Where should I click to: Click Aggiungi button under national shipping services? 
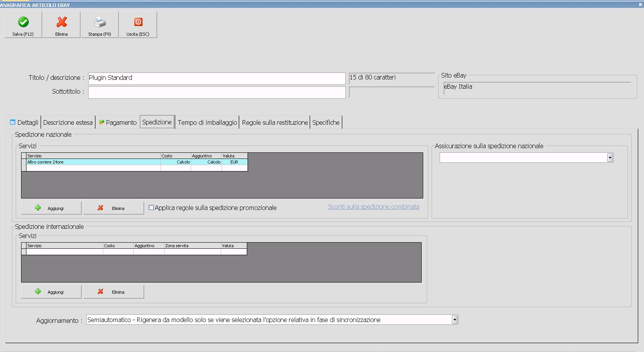(51, 208)
